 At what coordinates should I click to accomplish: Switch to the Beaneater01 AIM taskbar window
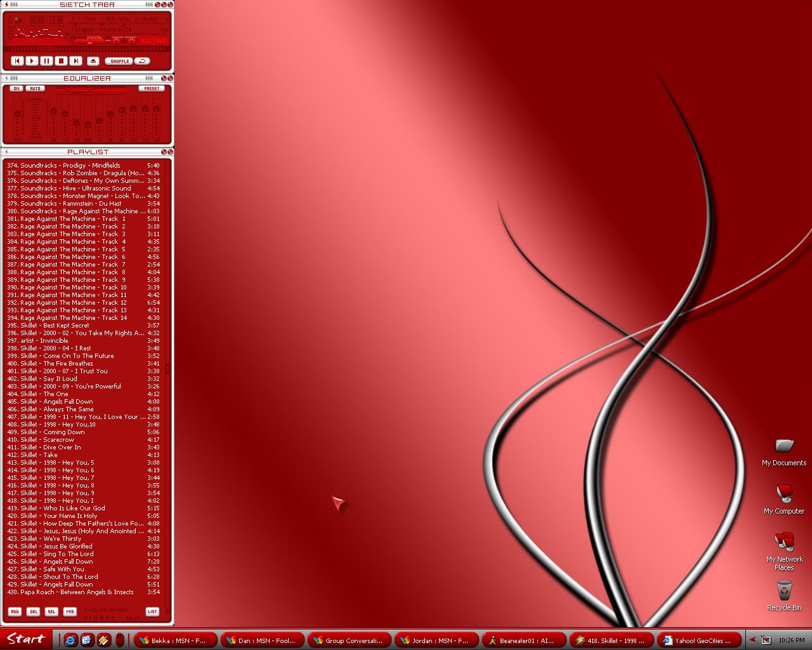[523, 640]
